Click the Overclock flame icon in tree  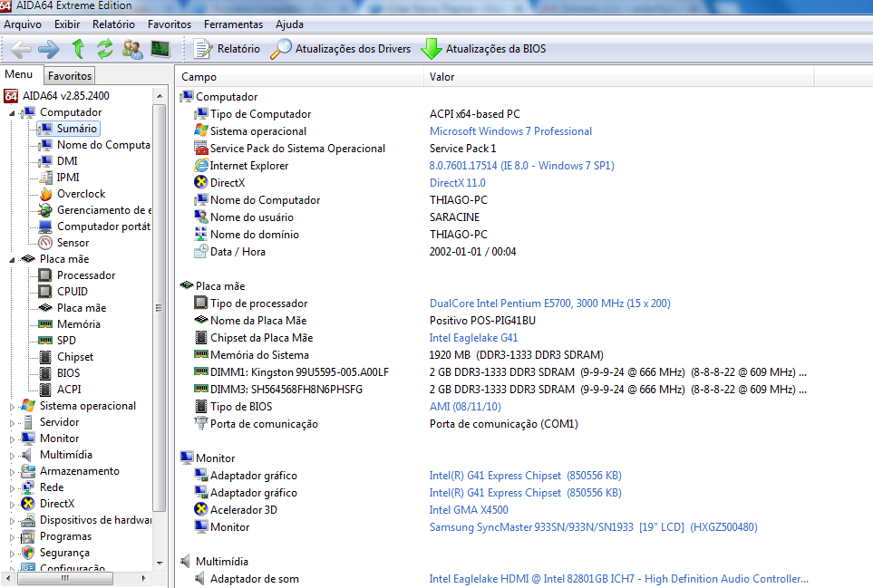(45, 194)
